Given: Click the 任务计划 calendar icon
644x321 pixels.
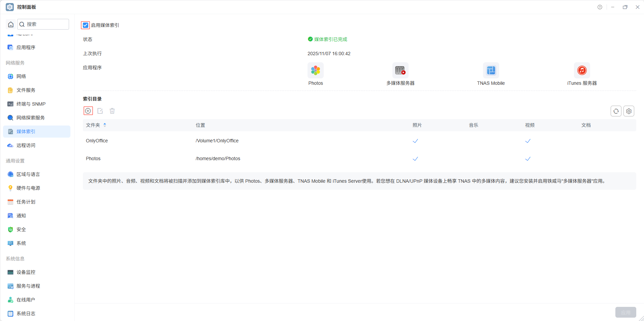Looking at the screenshot, I should coord(10,202).
